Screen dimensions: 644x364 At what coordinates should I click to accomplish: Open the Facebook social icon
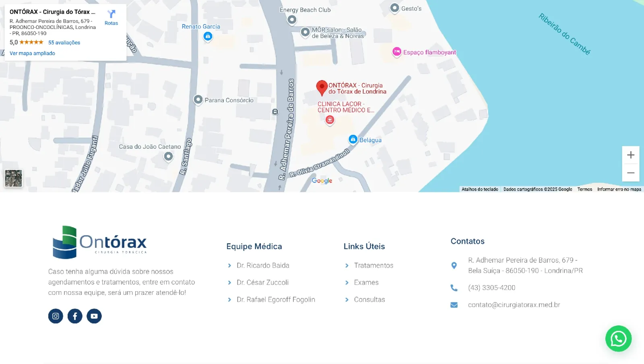click(75, 316)
